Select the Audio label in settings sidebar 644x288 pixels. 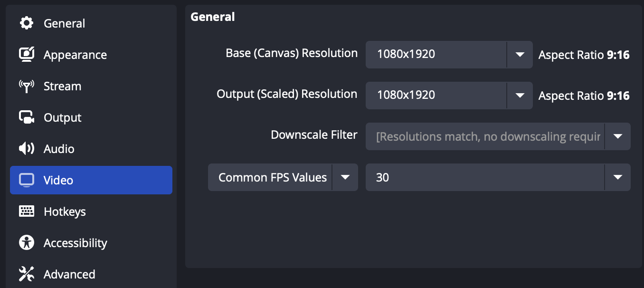59,149
